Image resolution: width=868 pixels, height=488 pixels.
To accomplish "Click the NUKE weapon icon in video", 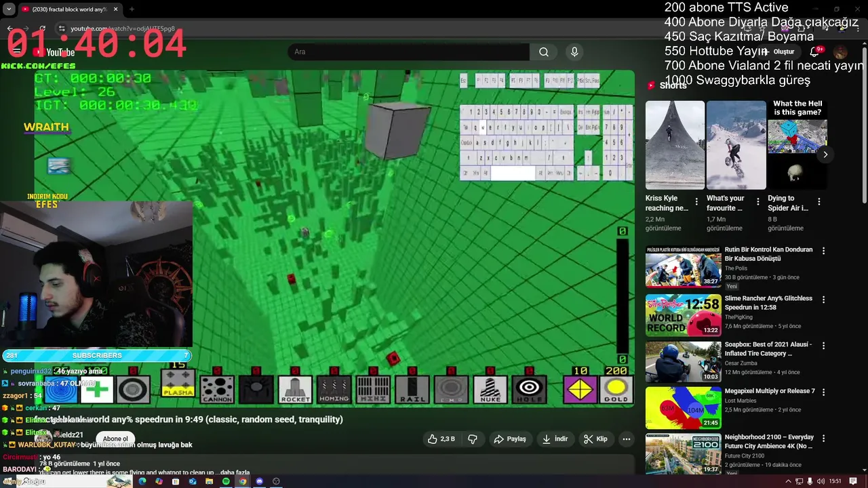I will coord(490,390).
